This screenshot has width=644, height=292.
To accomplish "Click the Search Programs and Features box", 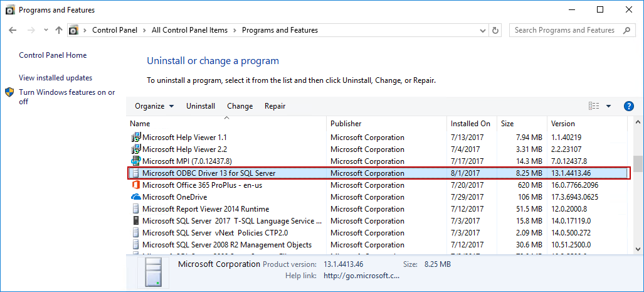I will click(564, 30).
